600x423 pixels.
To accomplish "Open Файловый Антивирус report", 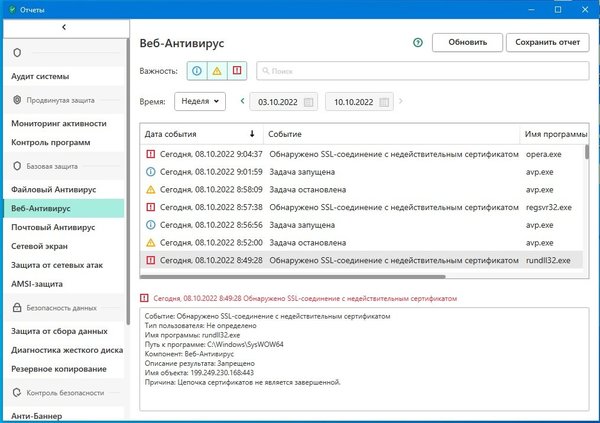I will pos(54,189).
